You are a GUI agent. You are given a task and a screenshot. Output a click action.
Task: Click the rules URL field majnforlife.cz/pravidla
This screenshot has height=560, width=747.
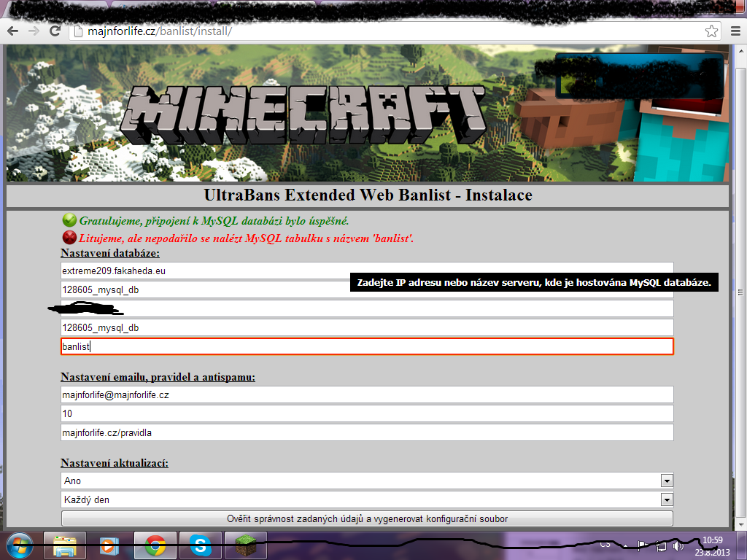(x=367, y=433)
